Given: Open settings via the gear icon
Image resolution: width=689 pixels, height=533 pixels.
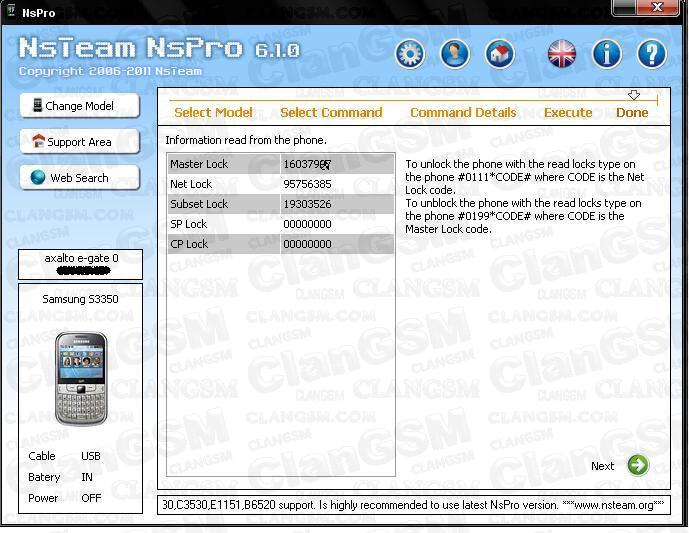Looking at the screenshot, I should [410, 54].
